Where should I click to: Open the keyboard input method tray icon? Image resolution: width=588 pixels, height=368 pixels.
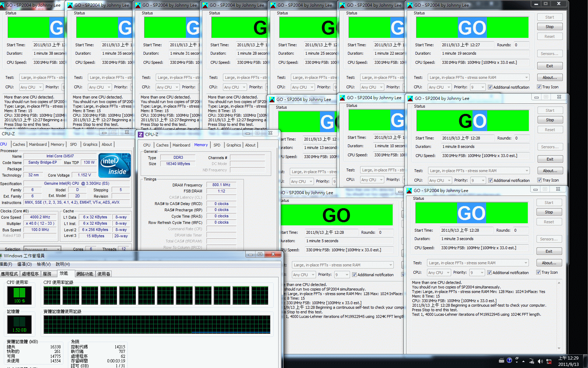point(502,361)
